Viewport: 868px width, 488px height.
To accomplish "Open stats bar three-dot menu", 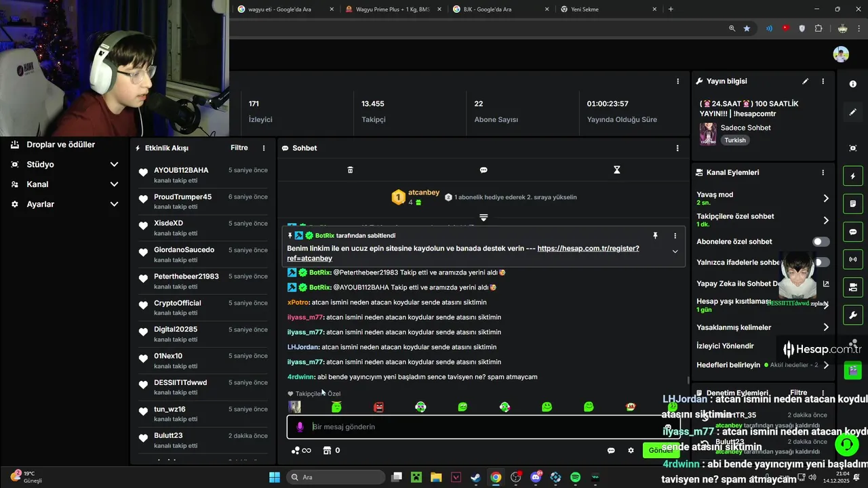I will tap(677, 81).
